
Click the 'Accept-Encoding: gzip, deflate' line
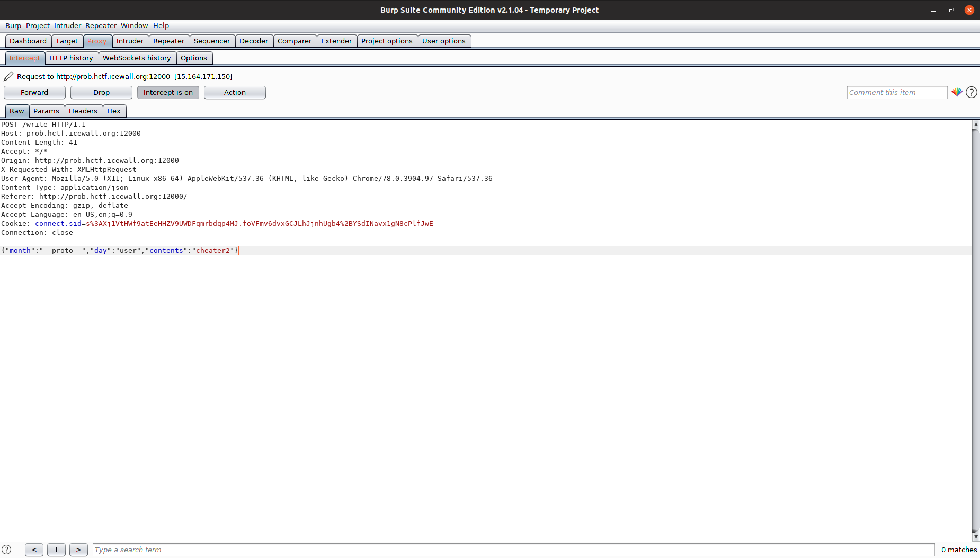click(65, 206)
